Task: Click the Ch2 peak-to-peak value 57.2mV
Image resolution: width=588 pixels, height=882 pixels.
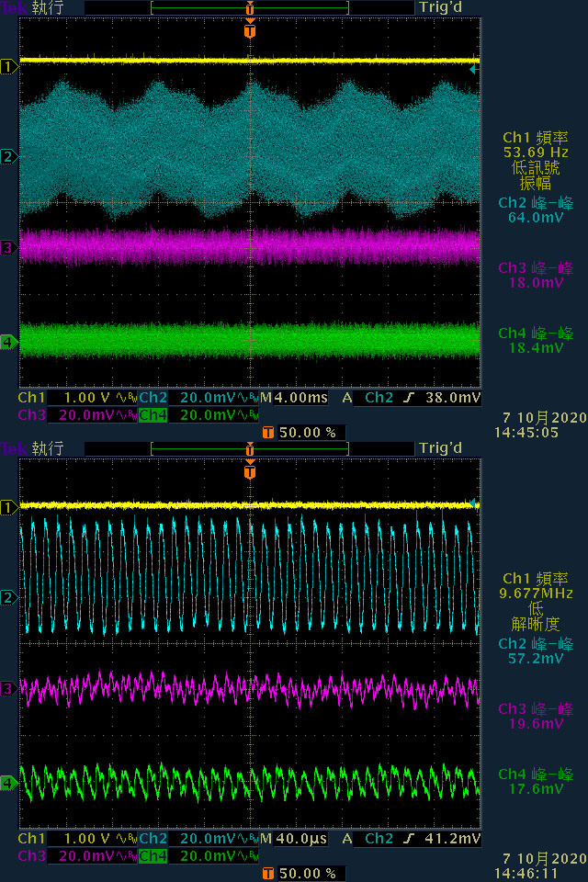Action: tap(536, 659)
